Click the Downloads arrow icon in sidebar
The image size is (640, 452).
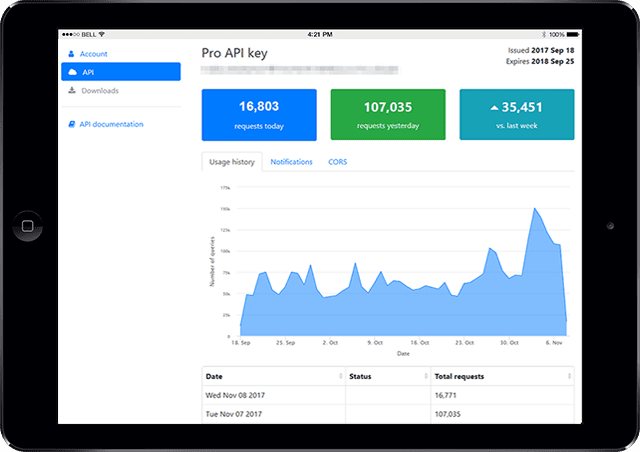click(x=71, y=91)
